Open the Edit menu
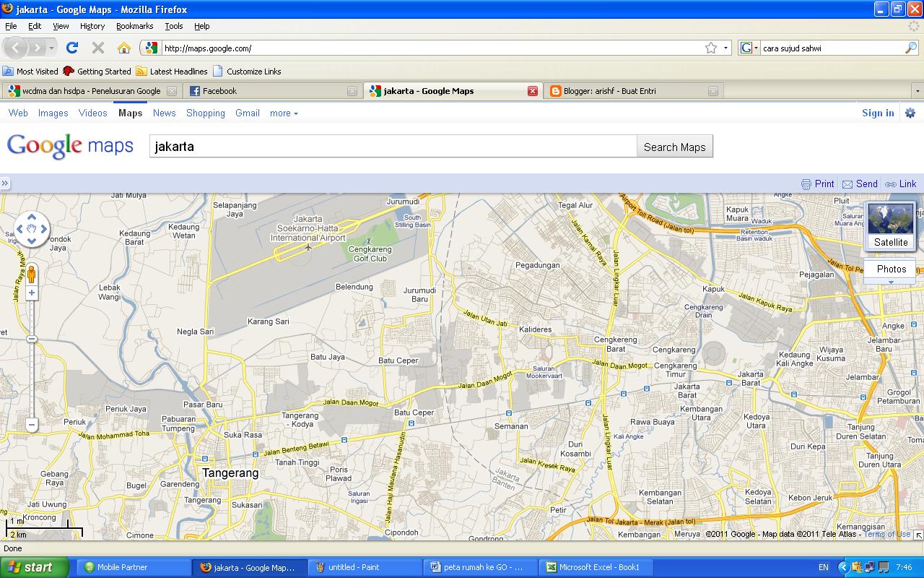 (35, 26)
